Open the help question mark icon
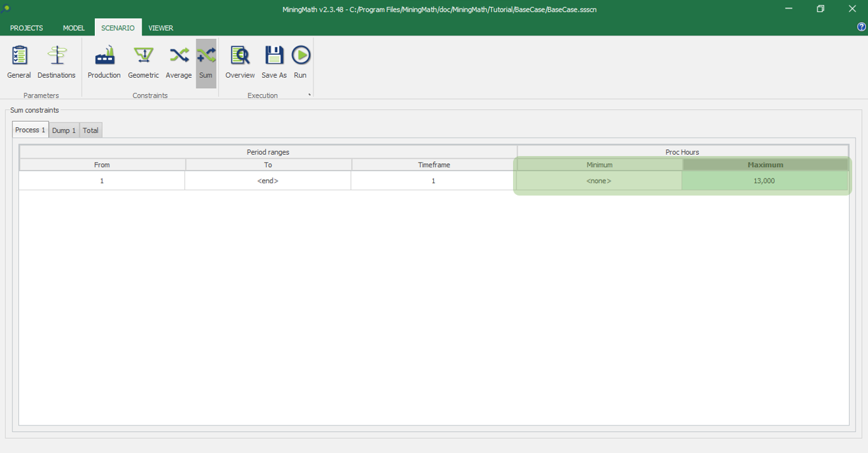 coord(861,27)
